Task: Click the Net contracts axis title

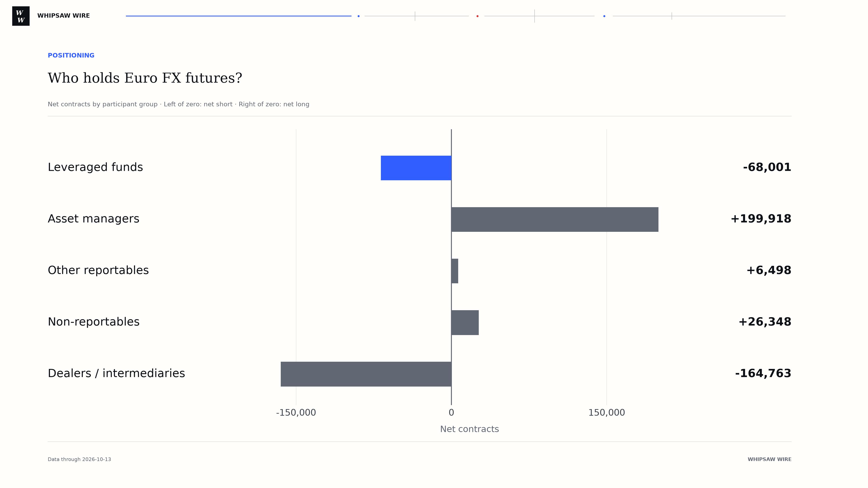Action: point(469,429)
